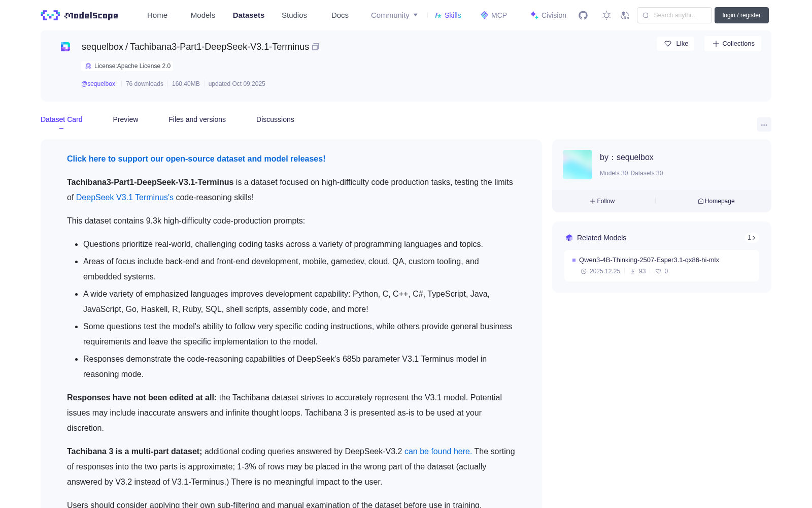
Task: Click the Related Models heading
Action: coord(601,238)
